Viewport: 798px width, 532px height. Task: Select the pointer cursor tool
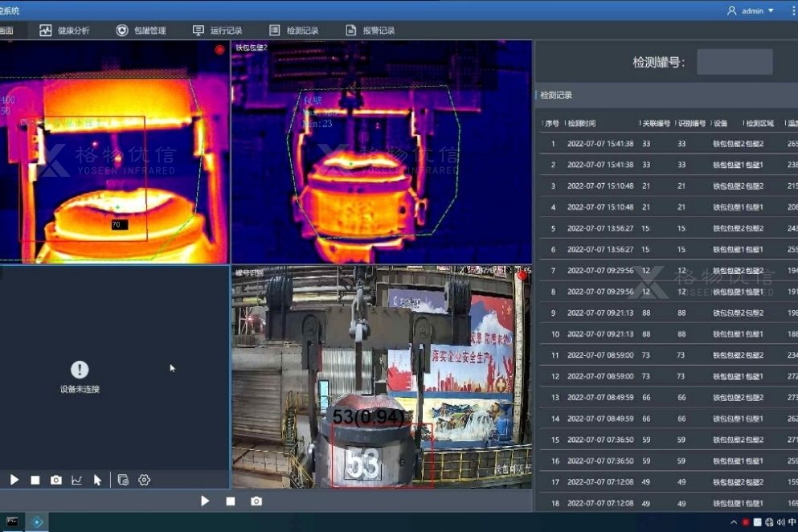97,480
